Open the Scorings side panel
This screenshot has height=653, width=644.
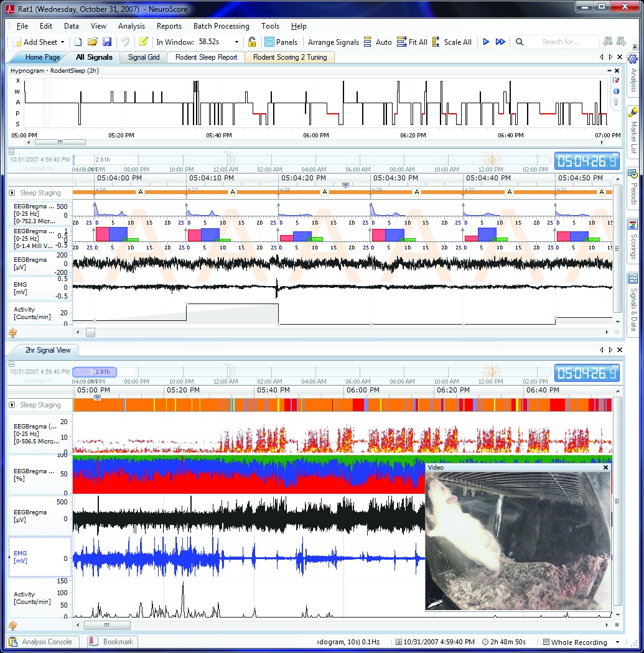(x=633, y=241)
